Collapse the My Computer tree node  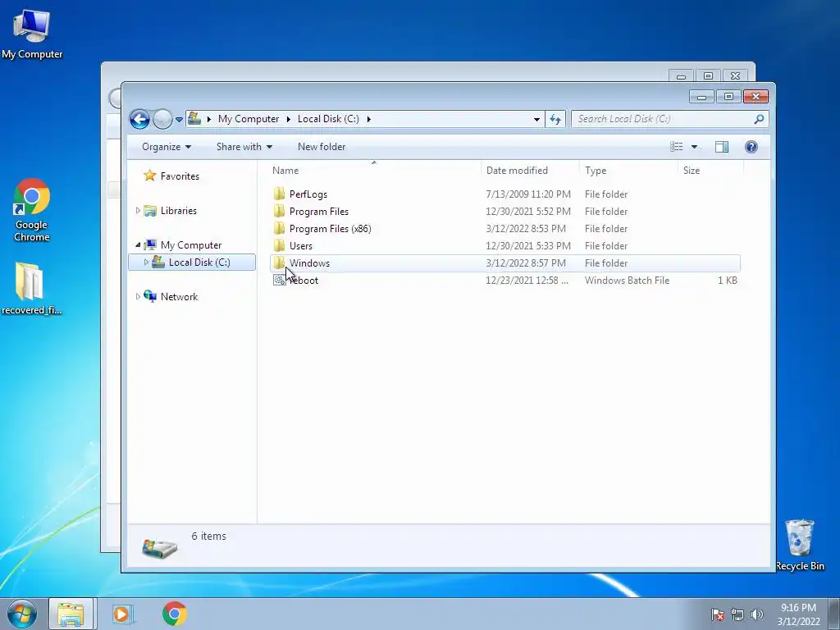[138, 244]
